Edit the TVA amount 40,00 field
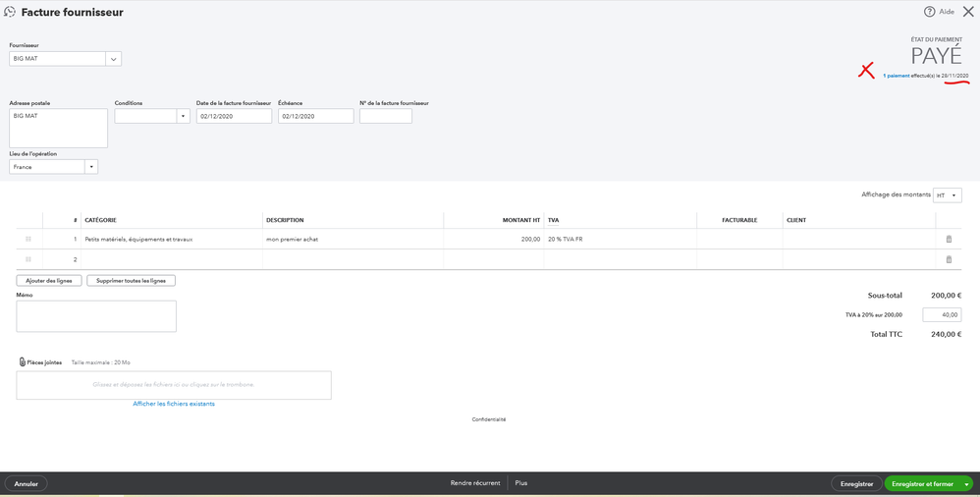Screen dimensions: 980x497 coord(942,315)
